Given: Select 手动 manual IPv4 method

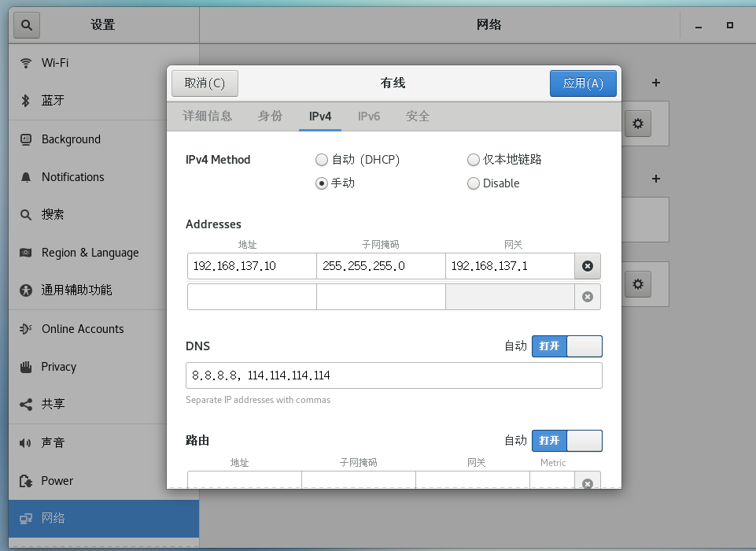Looking at the screenshot, I should (x=335, y=183).
